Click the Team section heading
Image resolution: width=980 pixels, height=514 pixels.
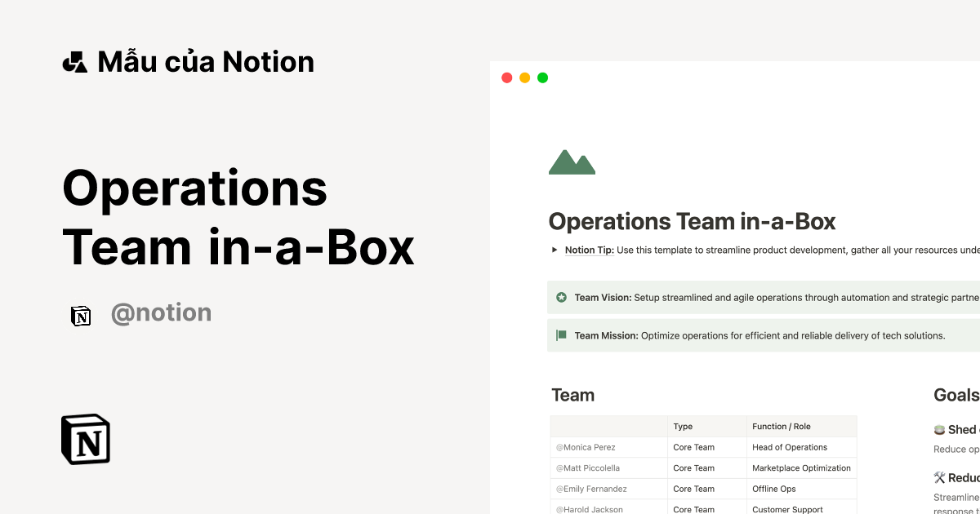click(x=572, y=395)
